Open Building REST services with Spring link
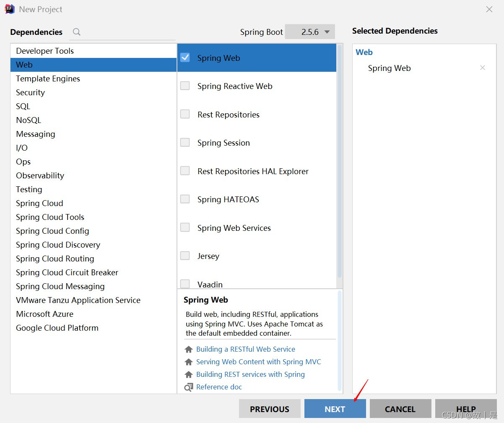This screenshot has width=504, height=423. (x=250, y=374)
